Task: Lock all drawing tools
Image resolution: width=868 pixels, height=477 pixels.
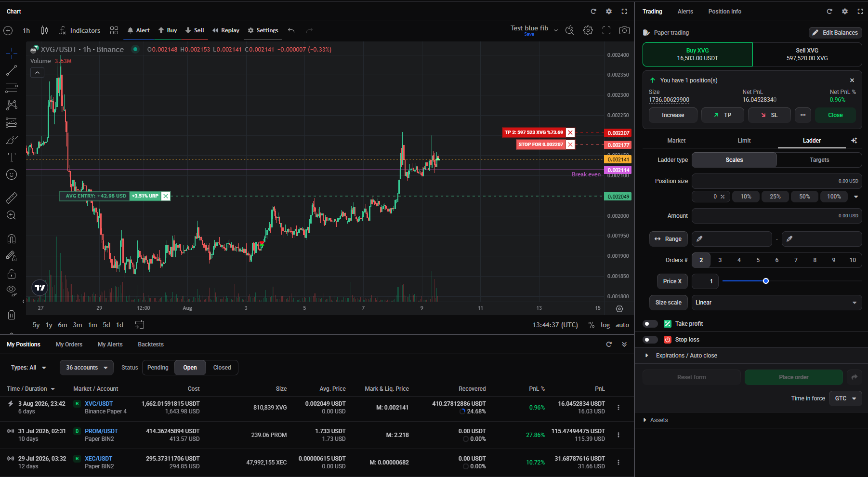Action: [x=12, y=274]
